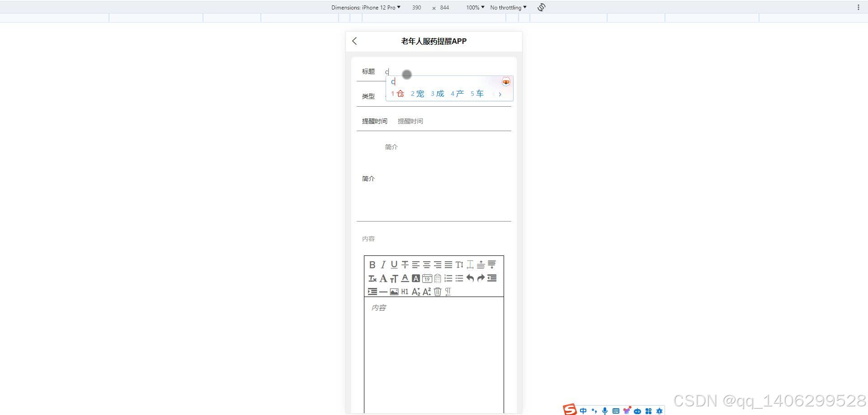
Task: Clear text formatting with the Tx icon
Action: coord(372,278)
